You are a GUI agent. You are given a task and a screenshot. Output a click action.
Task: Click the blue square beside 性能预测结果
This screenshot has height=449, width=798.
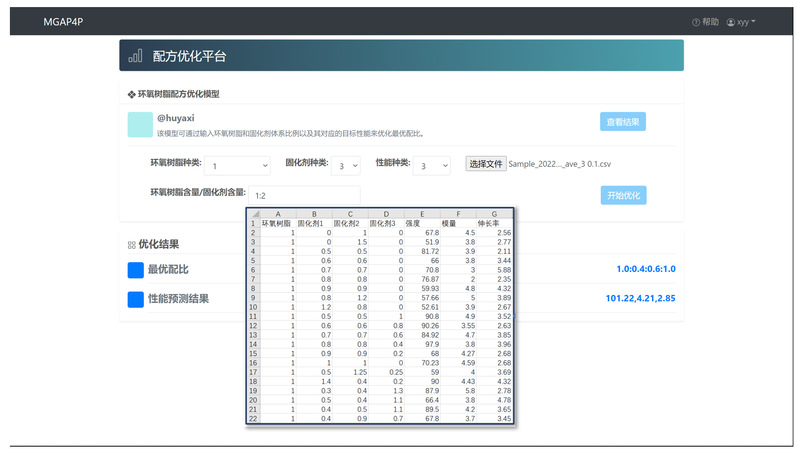(136, 299)
